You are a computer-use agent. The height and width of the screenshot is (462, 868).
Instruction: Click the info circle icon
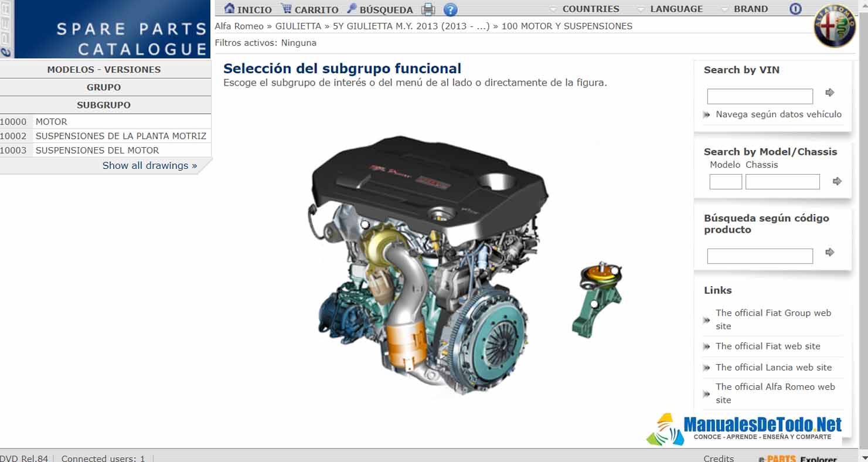coord(795,9)
